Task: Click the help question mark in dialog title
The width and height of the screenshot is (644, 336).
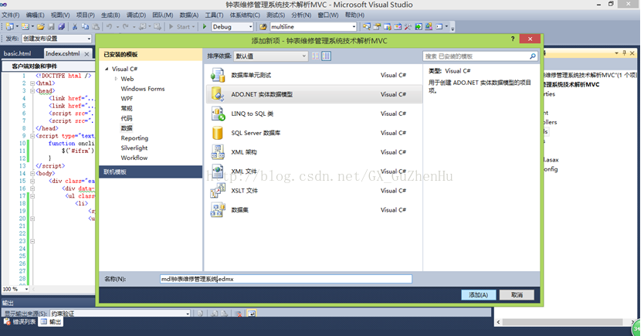Action: [513, 39]
